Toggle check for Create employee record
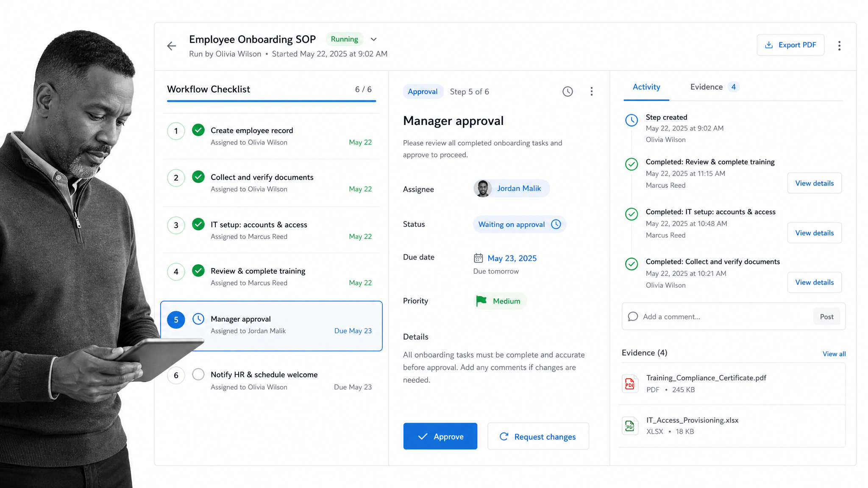This screenshot has width=868, height=488. click(x=198, y=130)
